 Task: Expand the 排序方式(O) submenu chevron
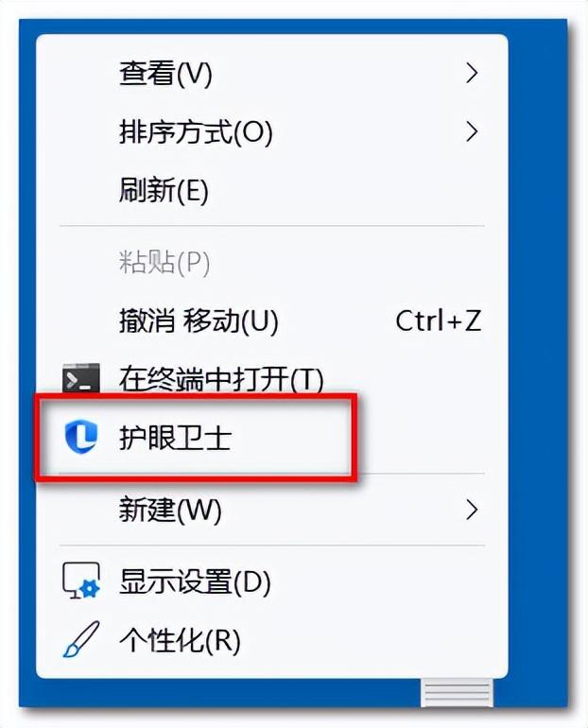point(472,131)
